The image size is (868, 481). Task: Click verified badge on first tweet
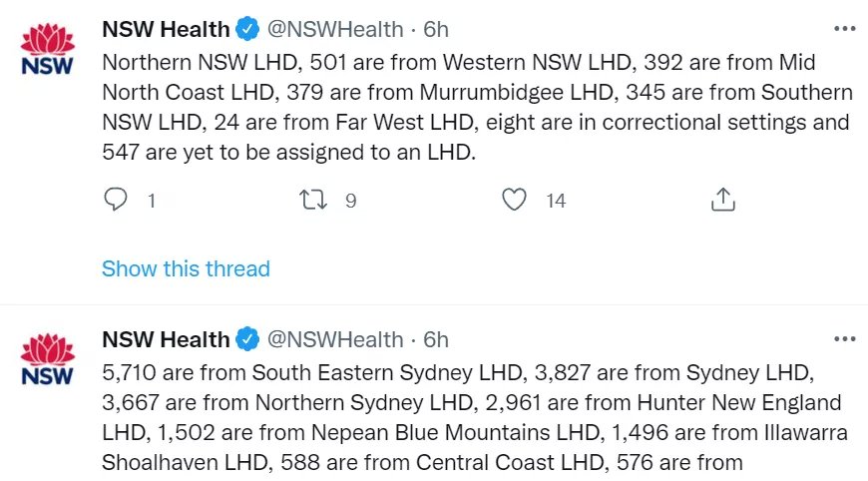[247, 29]
